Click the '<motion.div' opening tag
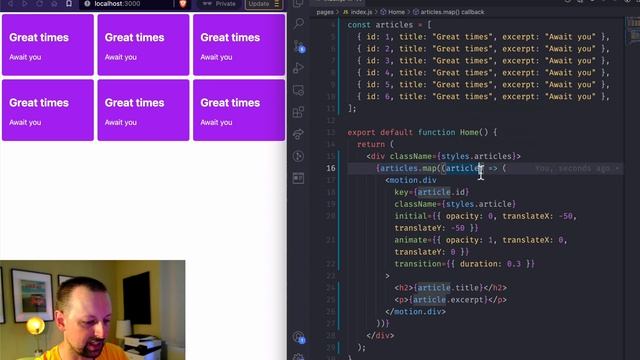640x360 pixels. pos(411,180)
